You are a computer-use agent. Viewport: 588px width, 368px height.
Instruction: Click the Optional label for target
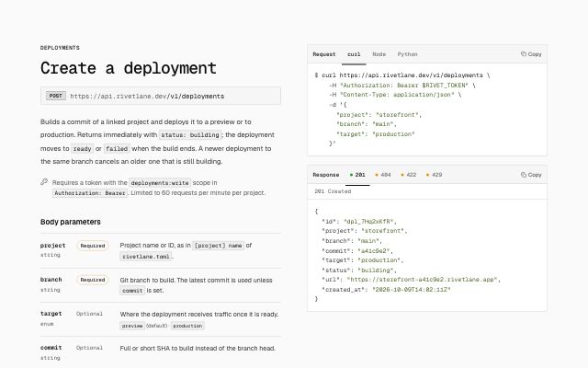(89, 314)
